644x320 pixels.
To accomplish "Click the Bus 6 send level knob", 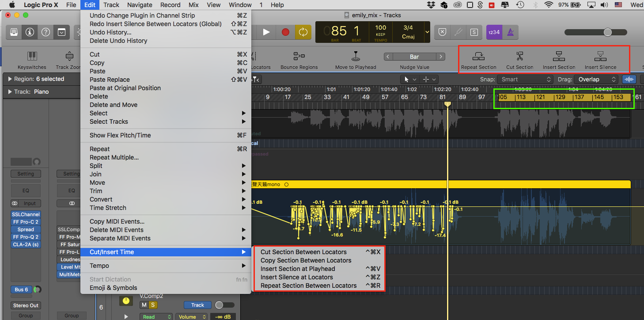I will (x=37, y=290).
